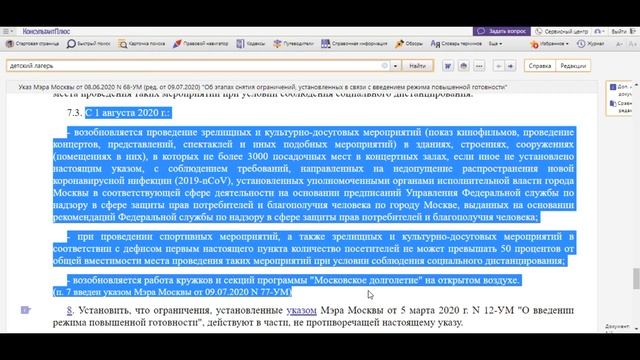640x360 pixels.
Task: Open Справочная информация
Action: (x=354, y=44)
